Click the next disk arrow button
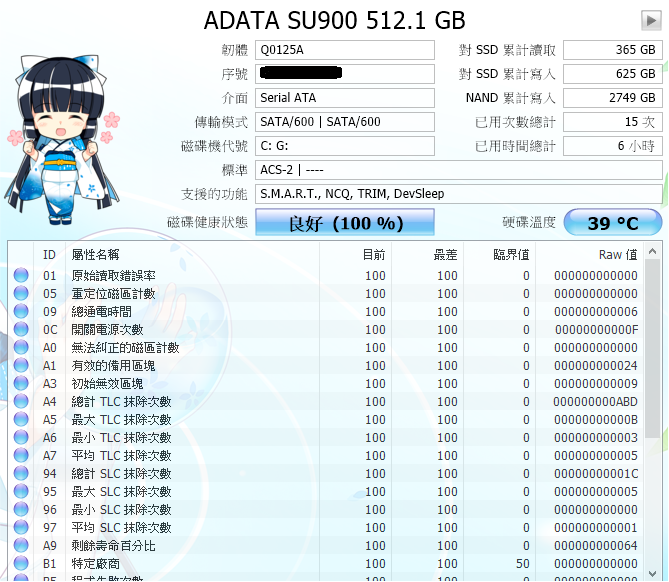 [x=651, y=20]
